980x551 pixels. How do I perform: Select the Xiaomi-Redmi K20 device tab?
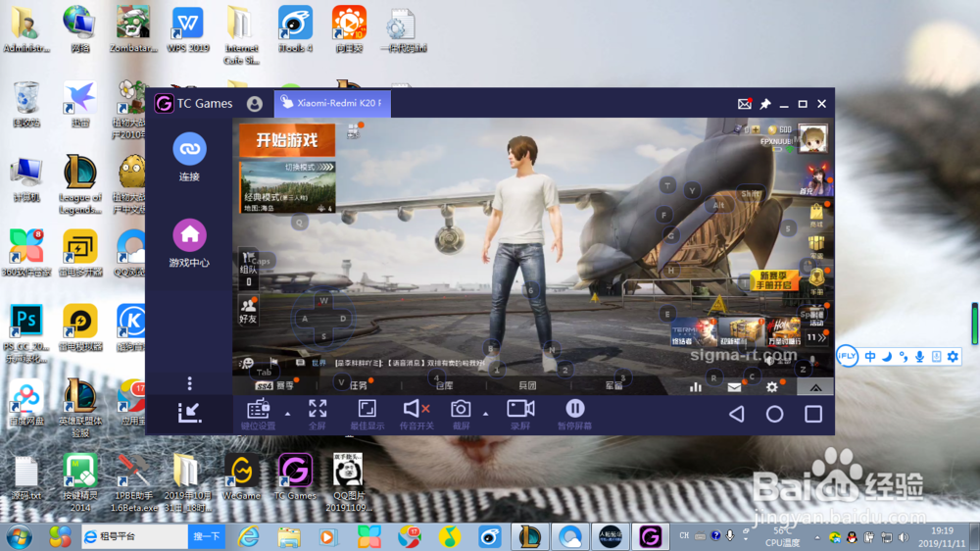pyautogui.click(x=332, y=103)
